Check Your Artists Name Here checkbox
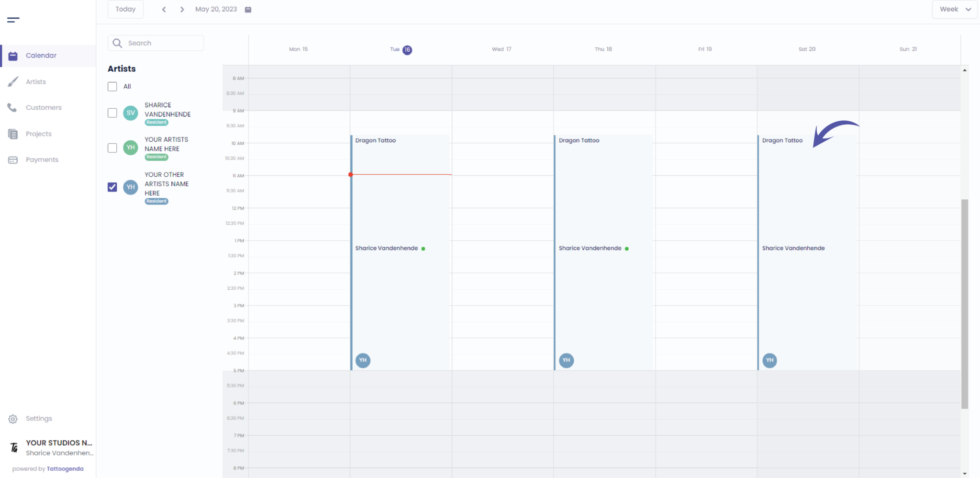Viewport: 980px width, 478px height. [x=112, y=148]
